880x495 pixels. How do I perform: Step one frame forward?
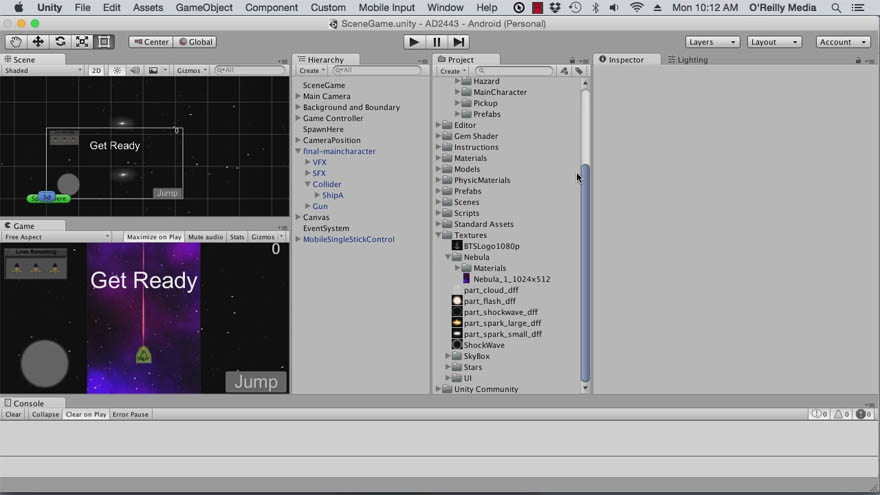459,42
